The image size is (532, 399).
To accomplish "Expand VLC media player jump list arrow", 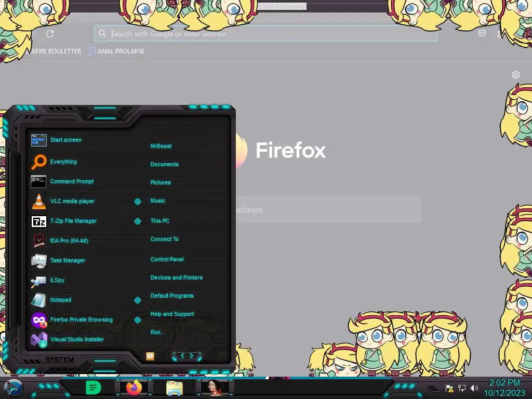I will pos(137,202).
